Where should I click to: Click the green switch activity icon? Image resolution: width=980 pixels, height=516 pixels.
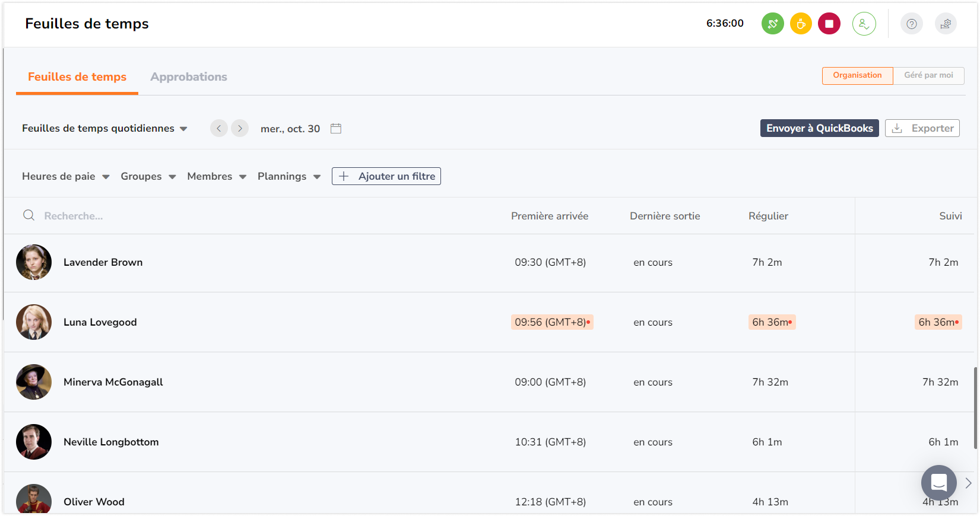click(772, 24)
